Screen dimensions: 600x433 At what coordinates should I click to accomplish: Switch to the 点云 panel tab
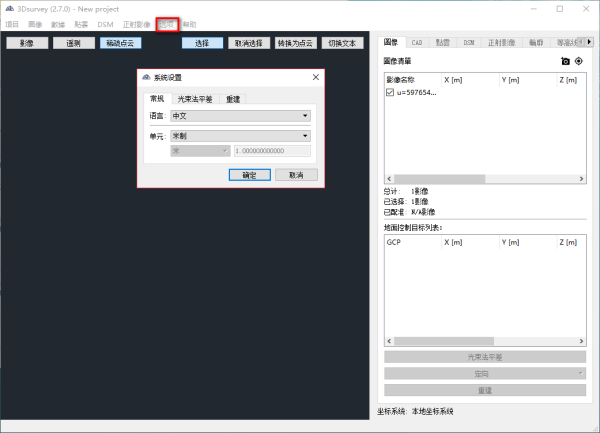(443, 42)
